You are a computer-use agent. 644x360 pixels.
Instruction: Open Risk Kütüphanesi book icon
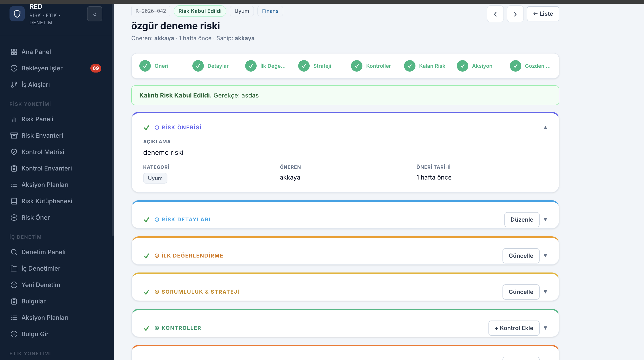(x=14, y=201)
